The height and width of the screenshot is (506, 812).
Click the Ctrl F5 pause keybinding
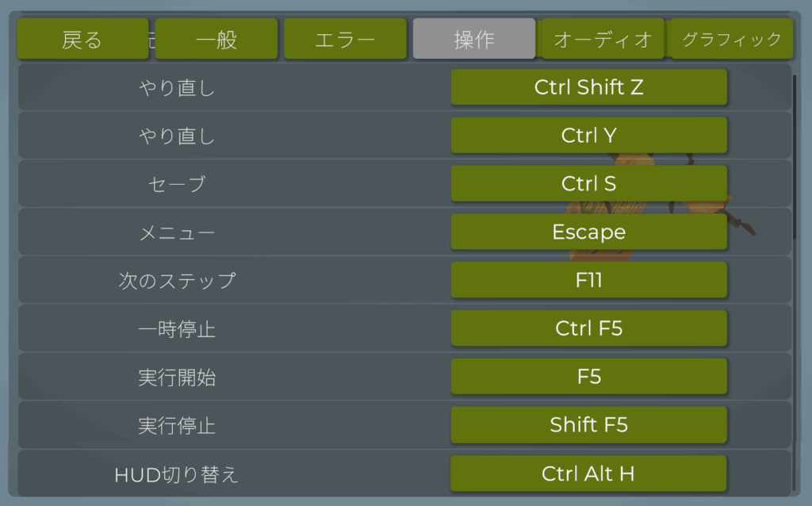pyautogui.click(x=588, y=328)
